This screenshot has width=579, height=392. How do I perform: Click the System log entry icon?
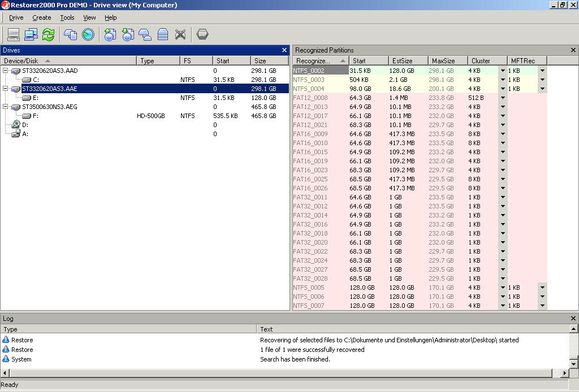pos(6,359)
